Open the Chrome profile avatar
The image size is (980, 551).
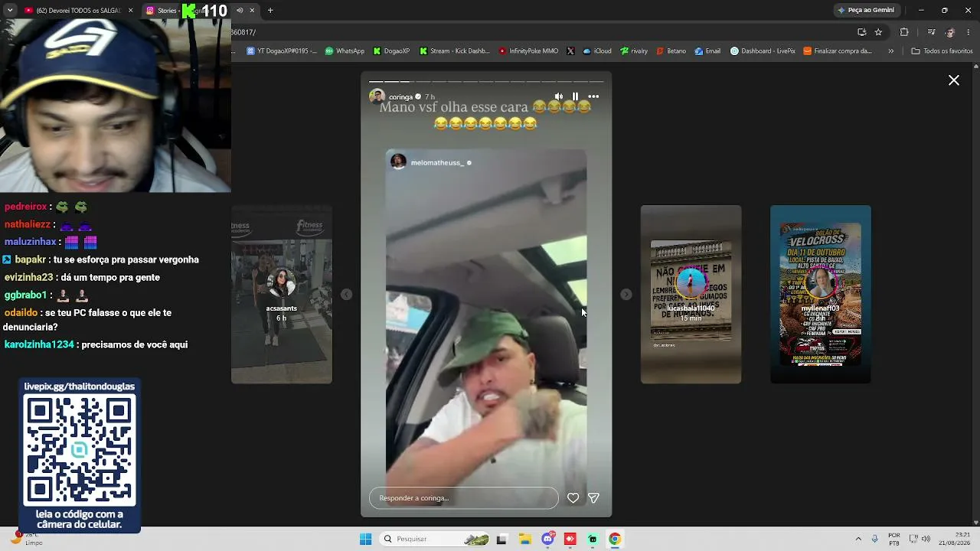tap(950, 32)
